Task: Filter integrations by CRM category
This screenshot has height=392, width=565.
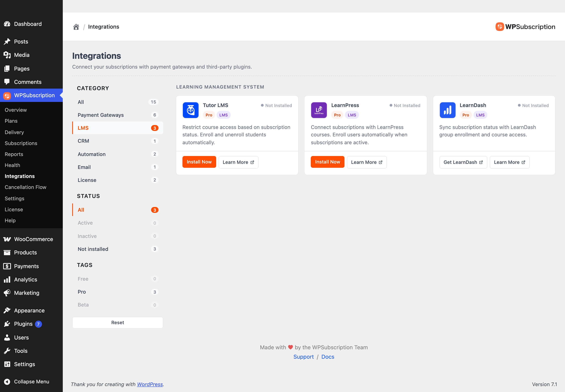Action: pyautogui.click(x=118, y=141)
